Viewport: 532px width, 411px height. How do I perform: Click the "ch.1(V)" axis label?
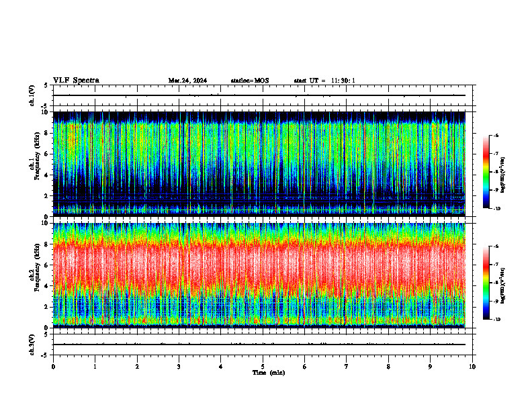click(32, 95)
